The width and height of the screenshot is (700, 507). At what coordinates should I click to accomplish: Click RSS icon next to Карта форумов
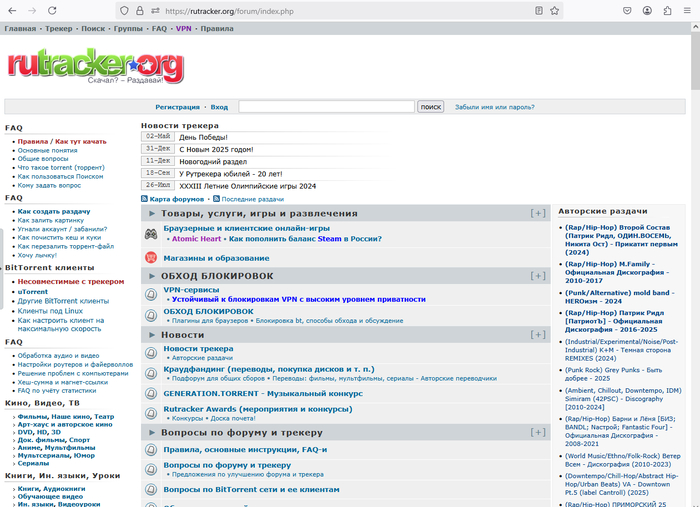click(x=144, y=199)
